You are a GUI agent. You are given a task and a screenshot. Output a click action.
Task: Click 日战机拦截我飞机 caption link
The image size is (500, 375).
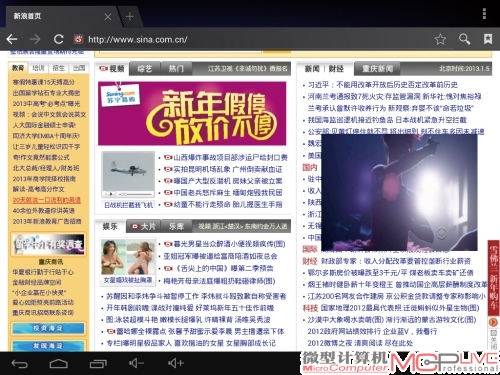click(x=128, y=205)
